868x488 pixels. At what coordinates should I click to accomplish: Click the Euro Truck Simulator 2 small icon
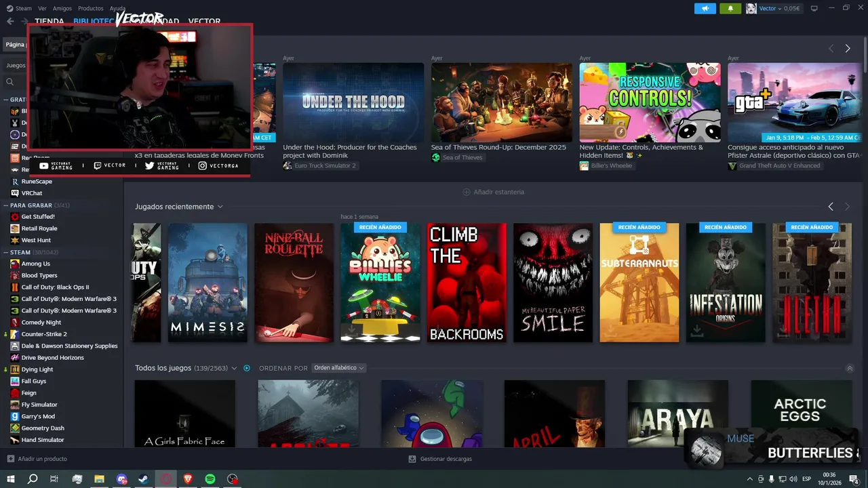288,165
